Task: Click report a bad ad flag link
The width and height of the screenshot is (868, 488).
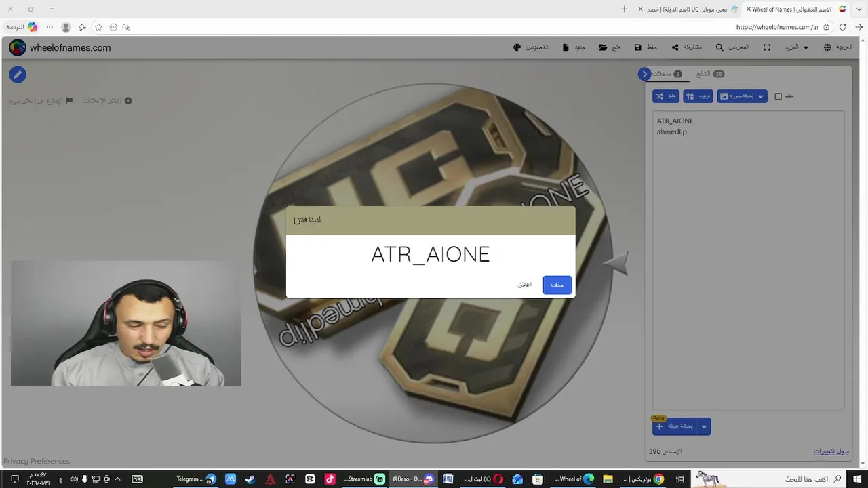Action: [41, 101]
